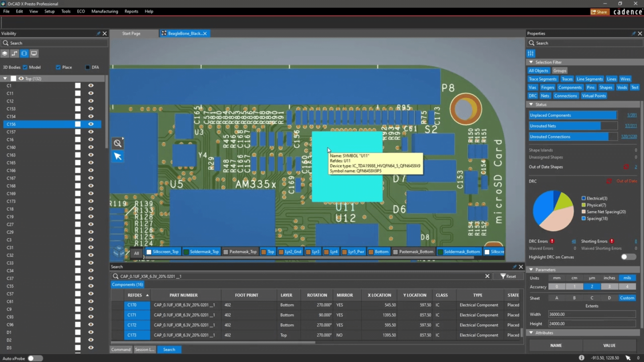This screenshot has width=644, height=362.
Task: Toggle eye icon for component C169
Action: [91, 193]
